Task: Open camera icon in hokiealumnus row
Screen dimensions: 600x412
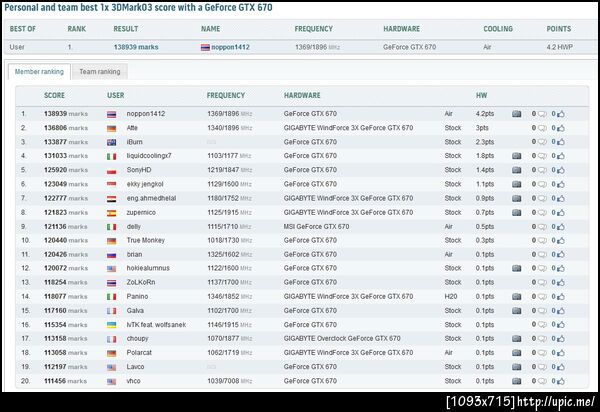Action: coord(516,268)
